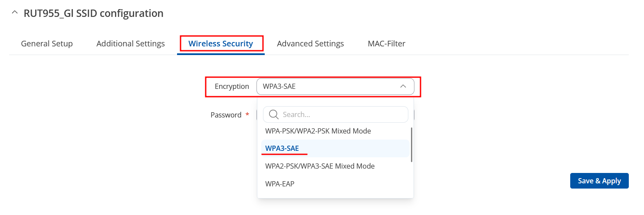Click the Encryption field label
Screen dimensions: 644x215
[x=232, y=86]
